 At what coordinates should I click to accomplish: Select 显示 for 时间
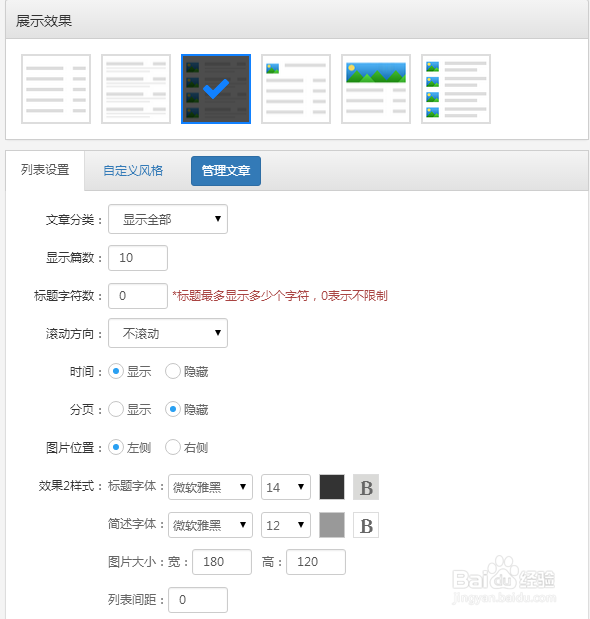tap(116, 371)
